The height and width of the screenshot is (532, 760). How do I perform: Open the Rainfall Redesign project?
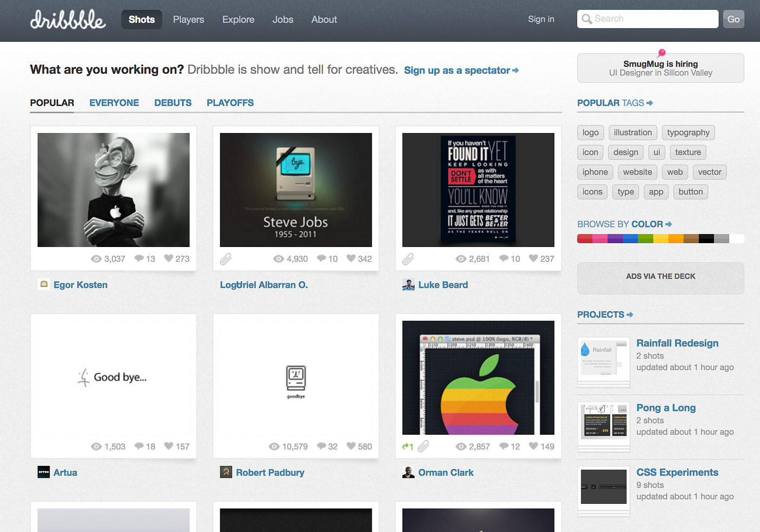[x=677, y=343]
